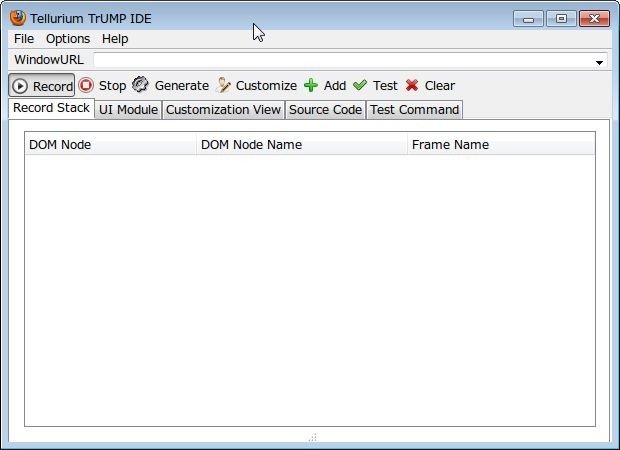Click the Generate gear icon
Image resolution: width=620 pixels, height=450 pixels.
click(140, 85)
